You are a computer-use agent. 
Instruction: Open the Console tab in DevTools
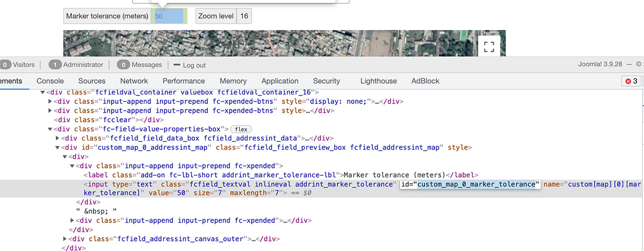pyautogui.click(x=50, y=81)
